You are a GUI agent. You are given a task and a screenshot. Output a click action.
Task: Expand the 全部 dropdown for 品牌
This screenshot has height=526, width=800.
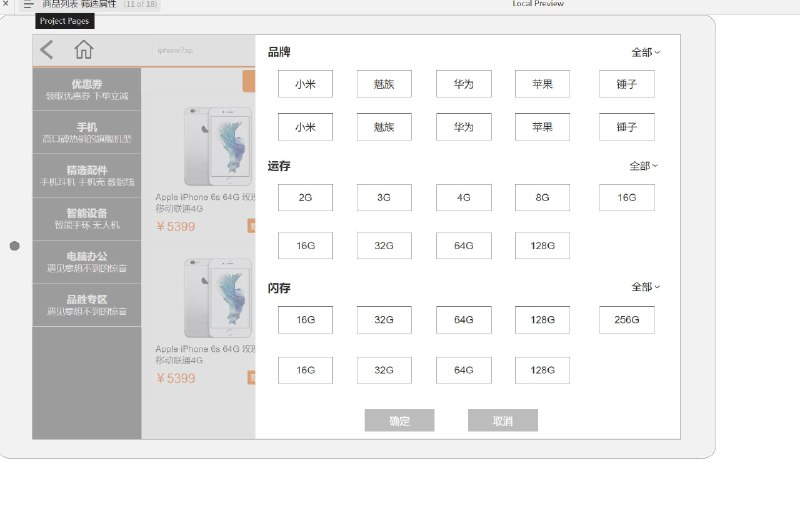[x=645, y=52]
